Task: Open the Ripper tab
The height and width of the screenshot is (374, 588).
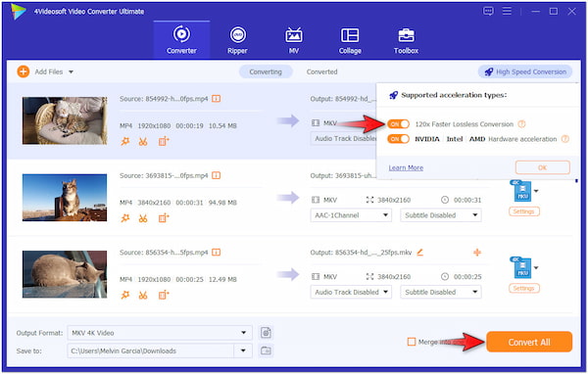Action: (237, 40)
